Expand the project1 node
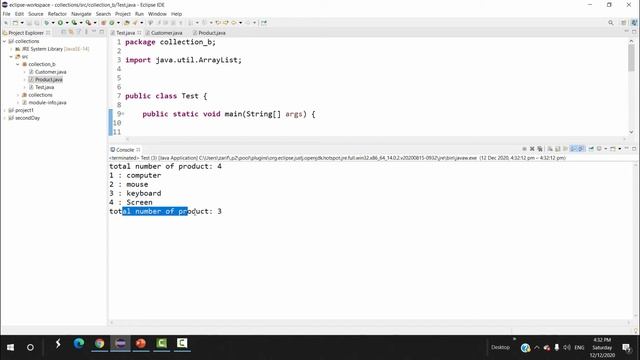This screenshot has width=640, height=360. (4, 111)
